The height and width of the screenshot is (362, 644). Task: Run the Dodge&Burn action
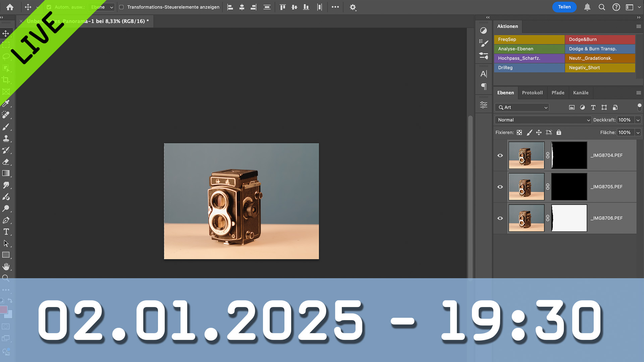click(x=600, y=40)
